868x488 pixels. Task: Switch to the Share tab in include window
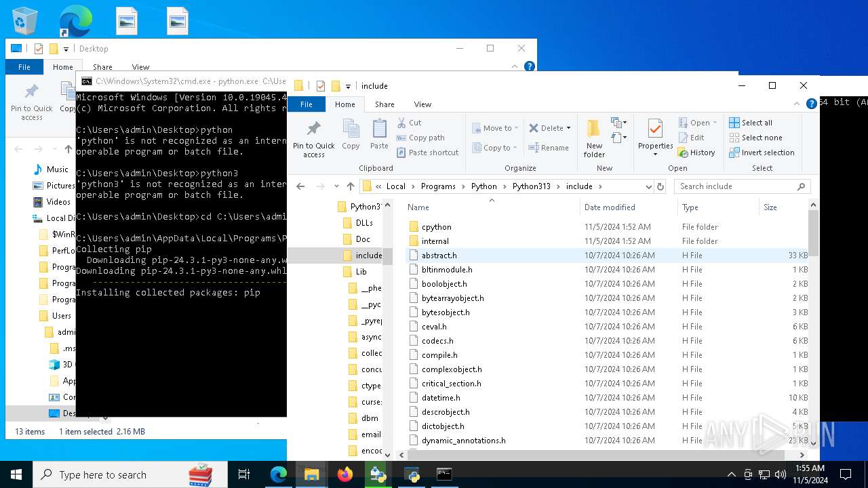point(384,104)
